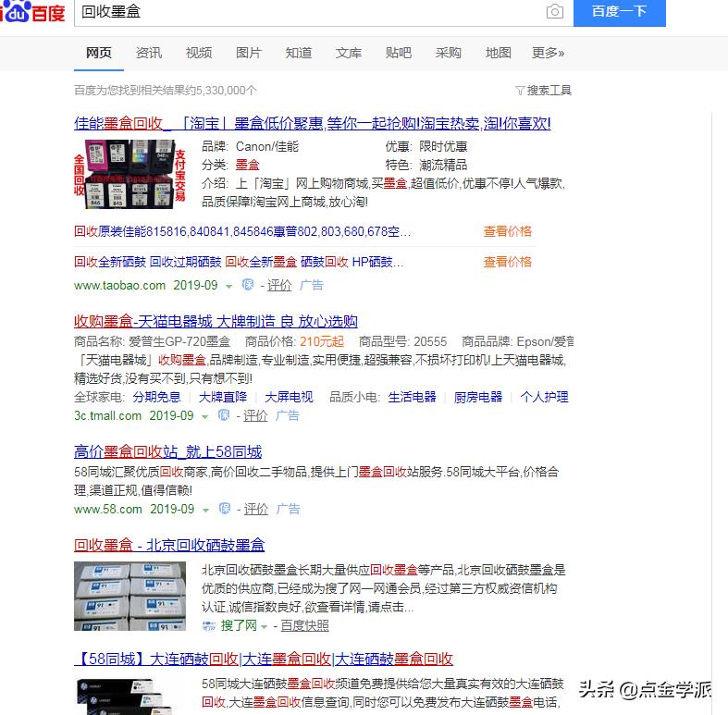Click the Canon ink cartridge thumbnail
The height and width of the screenshot is (715, 728).
pos(130,174)
